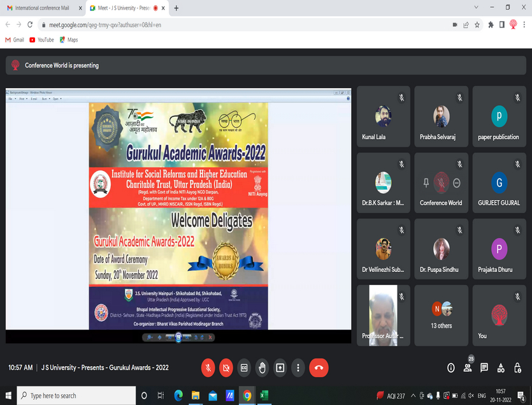Click the You self-view tile
This screenshot has height=405, width=532.
click(x=499, y=315)
